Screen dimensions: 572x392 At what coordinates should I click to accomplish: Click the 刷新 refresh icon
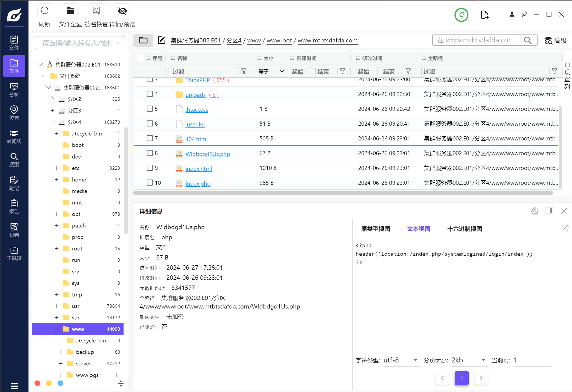(44, 11)
